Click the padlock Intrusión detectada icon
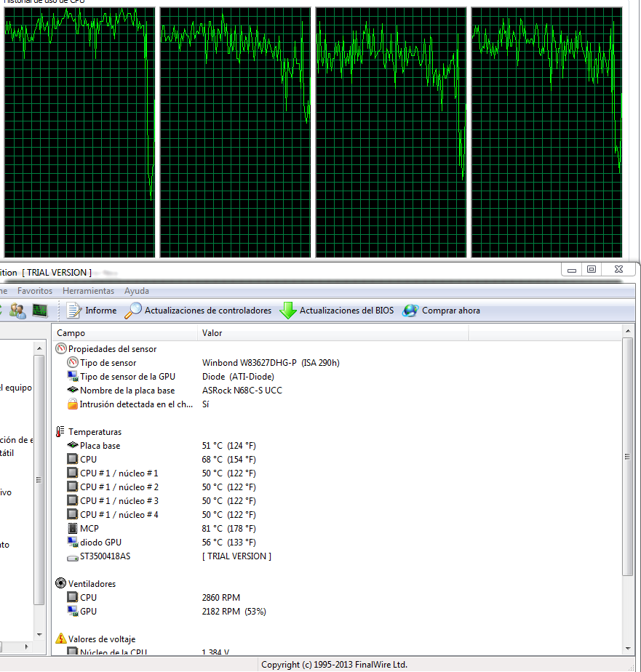 [x=73, y=404]
